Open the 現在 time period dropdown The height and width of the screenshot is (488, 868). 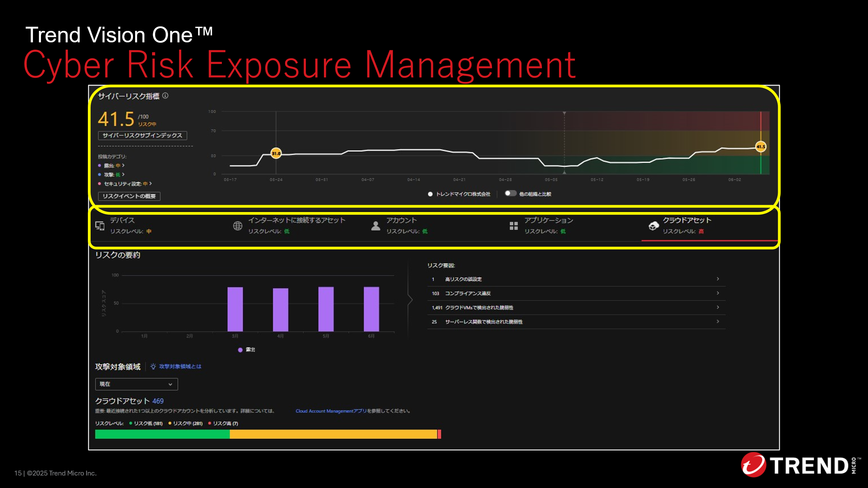(x=136, y=384)
